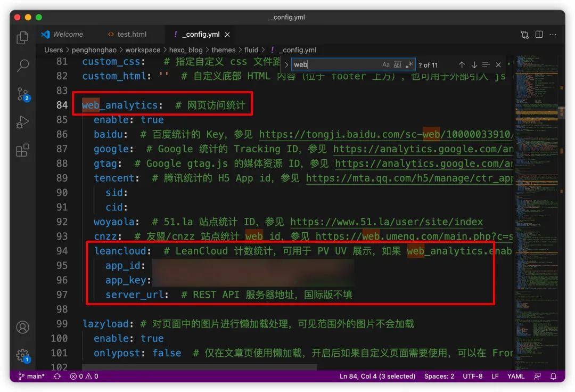The height and width of the screenshot is (392, 575).
Task: Close the _config.yml tab
Action: coord(227,35)
